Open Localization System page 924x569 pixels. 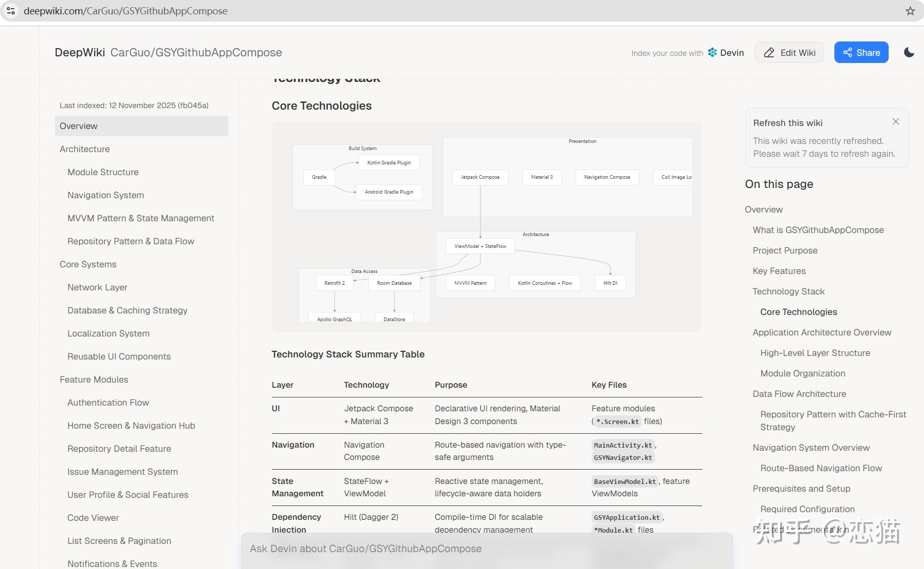(x=109, y=333)
